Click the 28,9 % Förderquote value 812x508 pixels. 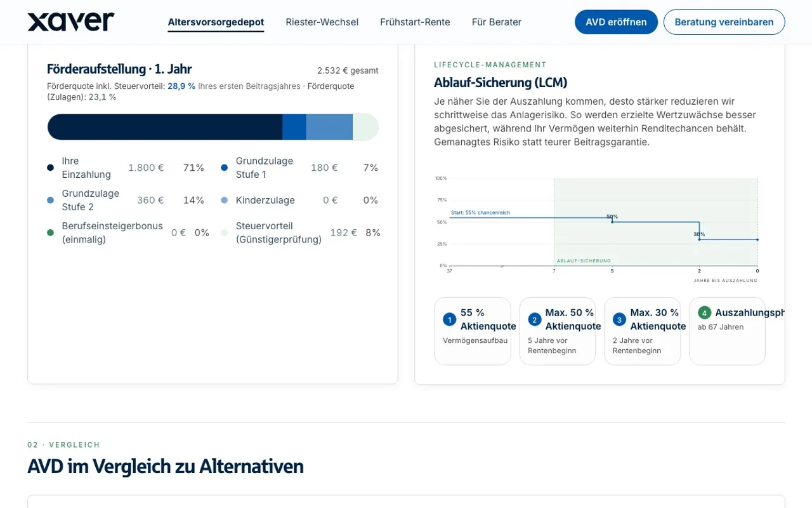pos(181,86)
